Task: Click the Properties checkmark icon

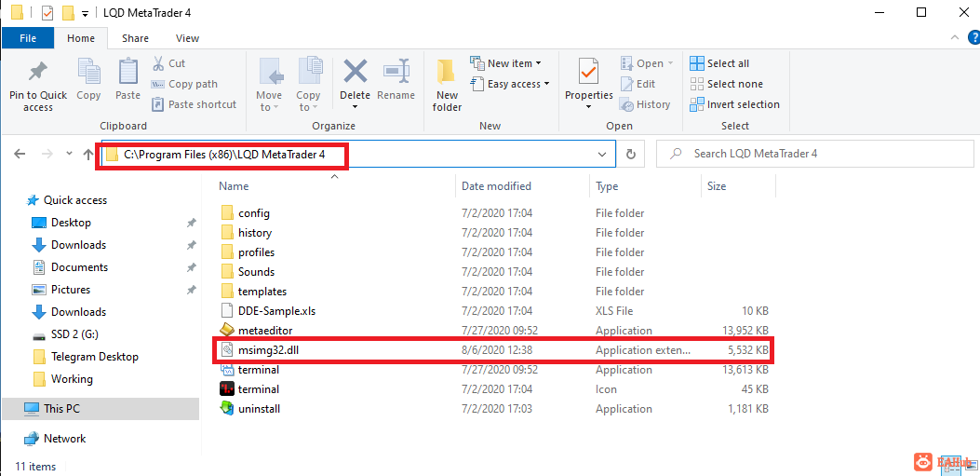Action: (x=588, y=72)
